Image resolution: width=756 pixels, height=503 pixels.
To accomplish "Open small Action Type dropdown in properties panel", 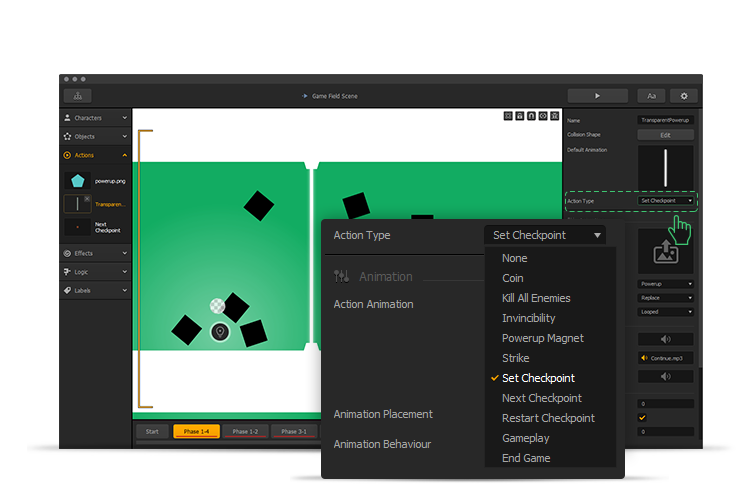I will click(x=665, y=201).
